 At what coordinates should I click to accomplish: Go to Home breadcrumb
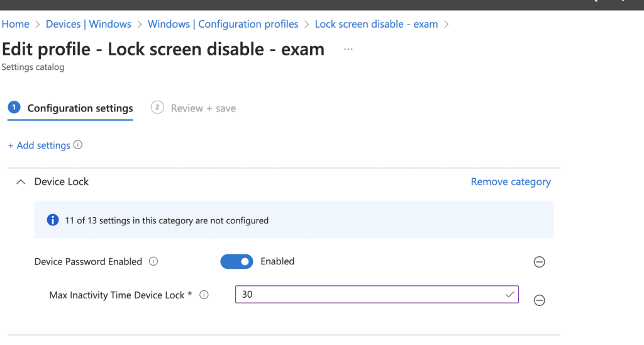16,25
